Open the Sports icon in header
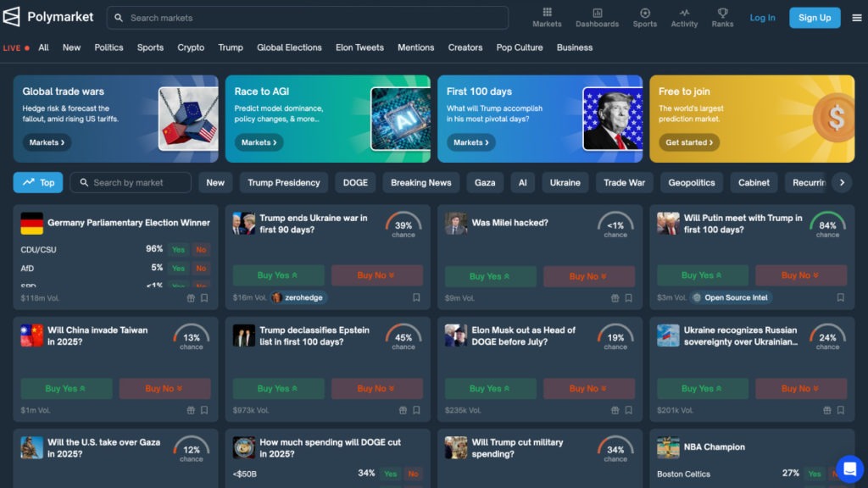Screen dimensions: 868x488 (644, 13)
